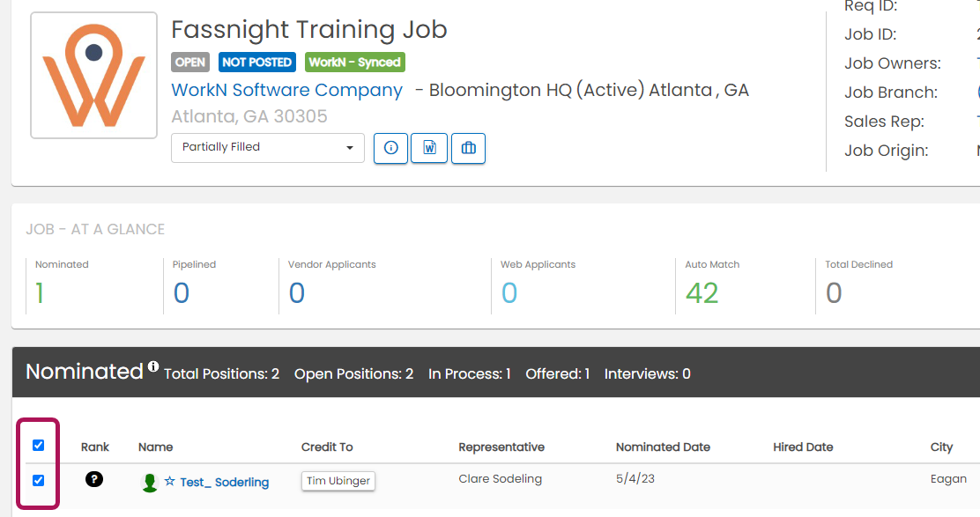Sort by the Nominated Date column header
The width and height of the screenshot is (980, 517).
(x=663, y=447)
